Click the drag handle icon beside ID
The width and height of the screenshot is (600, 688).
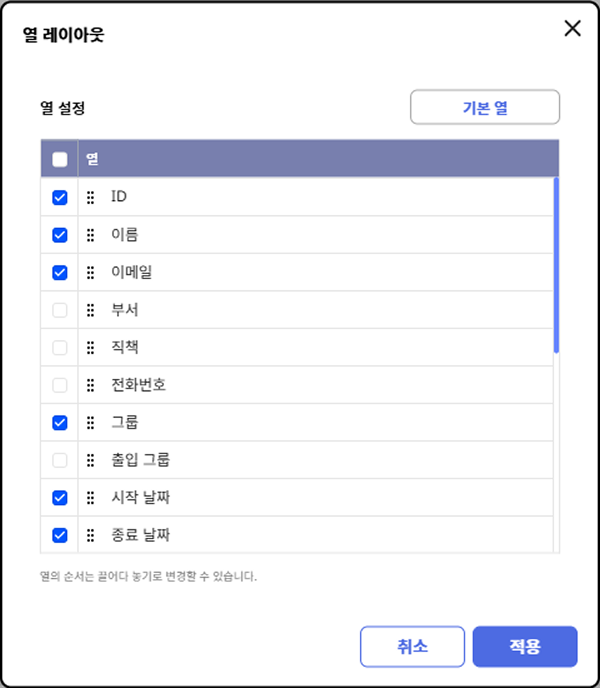[x=90, y=198]
